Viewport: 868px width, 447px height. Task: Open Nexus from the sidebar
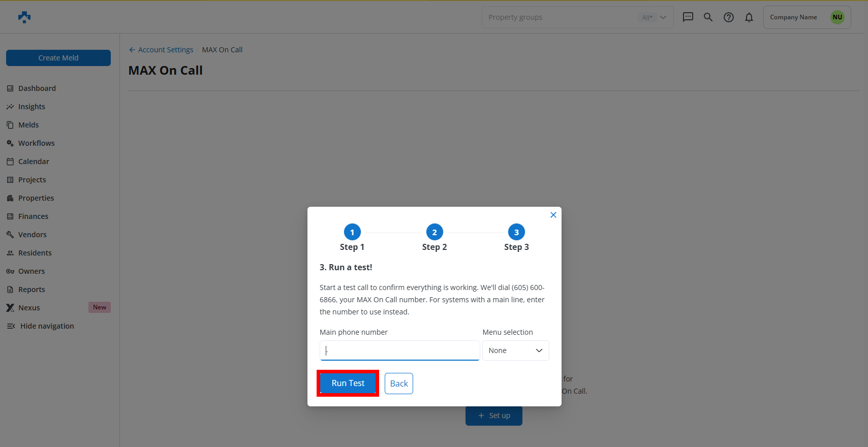pos(29,308)
